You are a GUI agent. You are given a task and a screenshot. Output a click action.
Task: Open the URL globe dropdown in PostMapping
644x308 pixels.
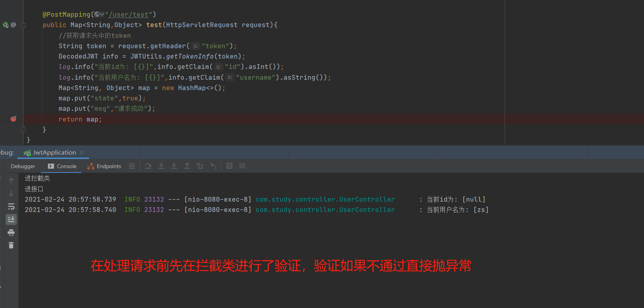coord(99,14)
